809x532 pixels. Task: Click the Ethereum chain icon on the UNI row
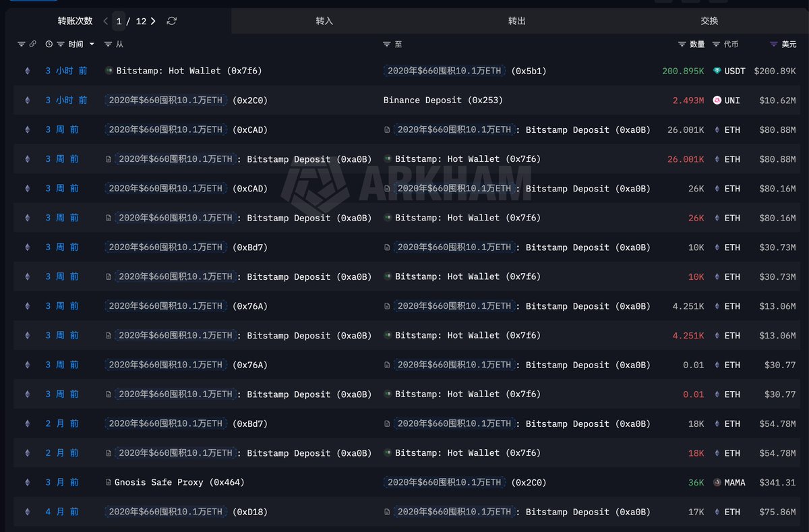(x=28, y=100)
